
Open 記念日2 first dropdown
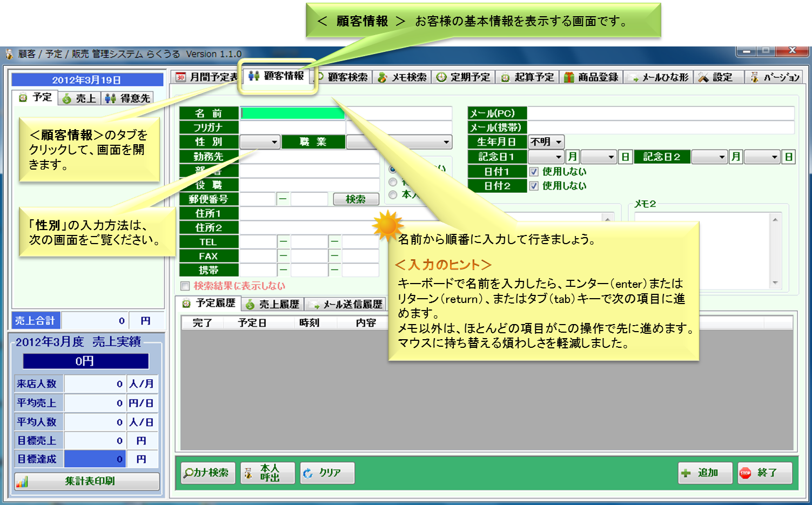[x=709, y=157]
